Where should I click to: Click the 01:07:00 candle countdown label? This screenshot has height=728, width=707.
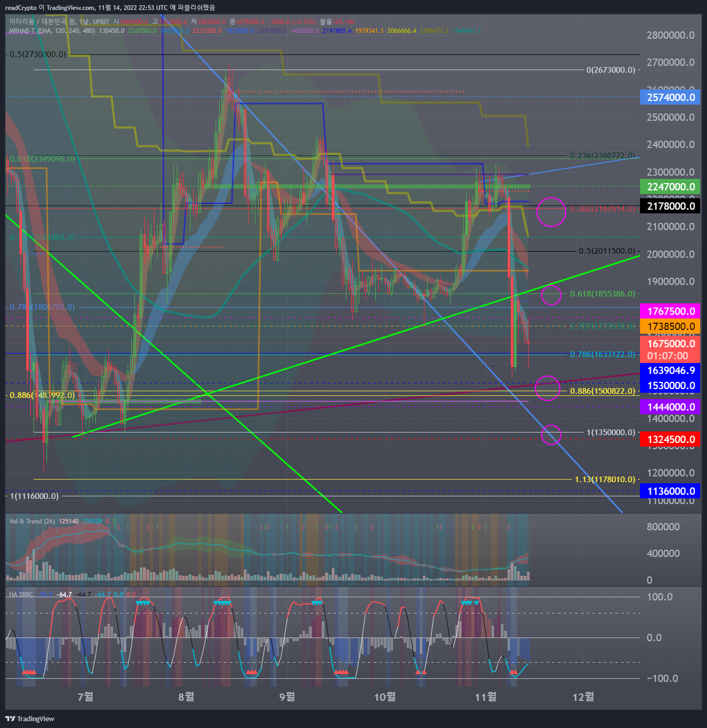point(667,356)
